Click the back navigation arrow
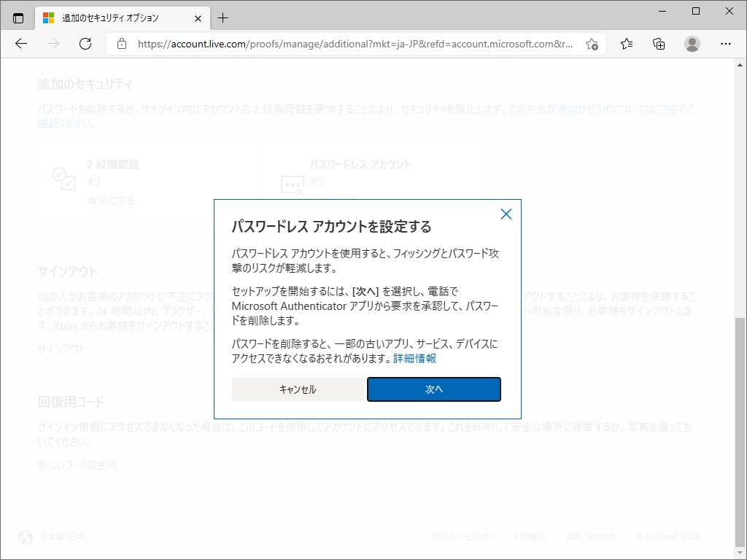The image size is (747, 560). 20,44
